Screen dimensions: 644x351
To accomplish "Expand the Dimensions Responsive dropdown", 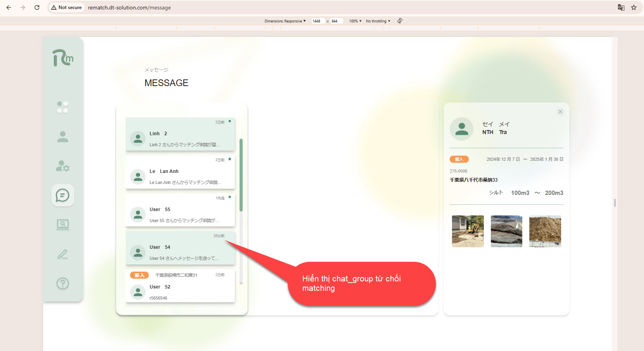I will point(285,21).
